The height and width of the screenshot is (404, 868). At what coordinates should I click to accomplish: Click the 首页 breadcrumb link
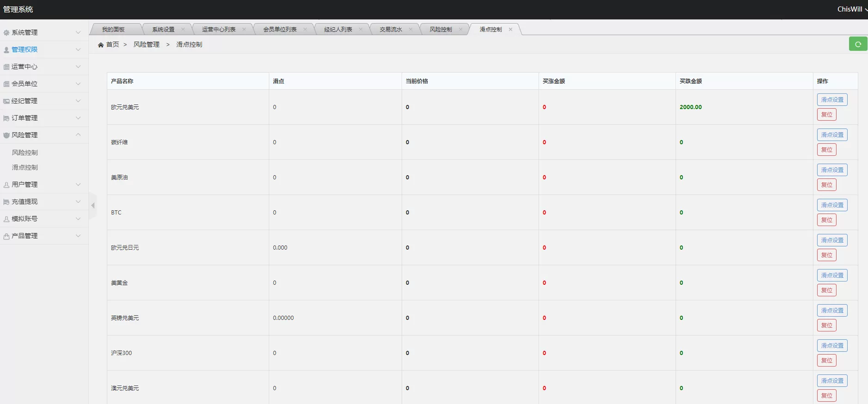tap(112, 44)
